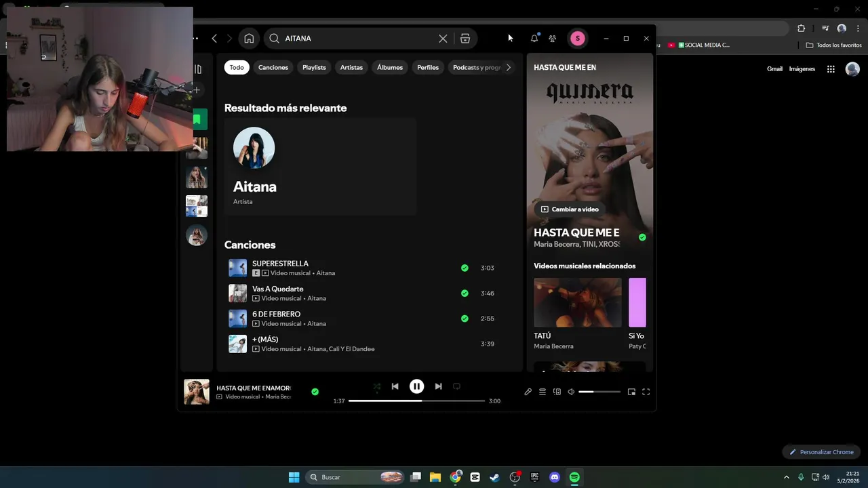Click Personalizar Chrome button
Screen dimensions: 868x488
tap(821, 452)
